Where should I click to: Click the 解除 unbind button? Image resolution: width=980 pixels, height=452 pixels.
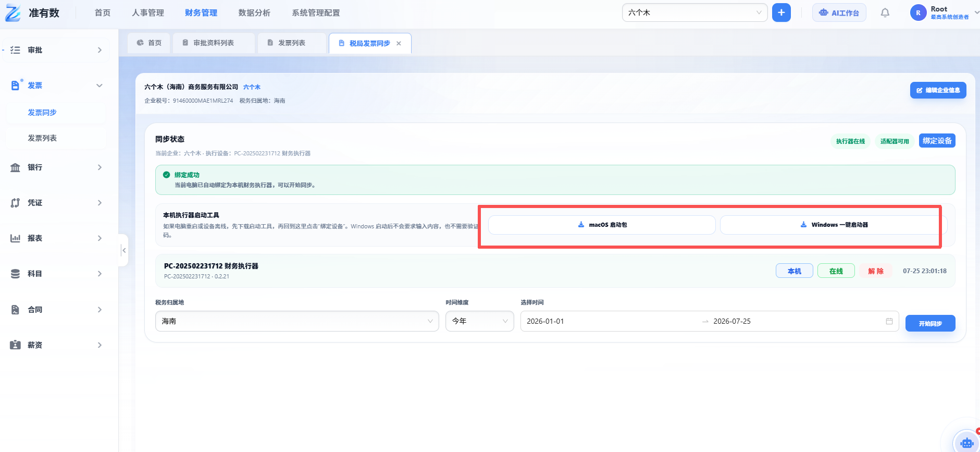(x=876, y=271)
